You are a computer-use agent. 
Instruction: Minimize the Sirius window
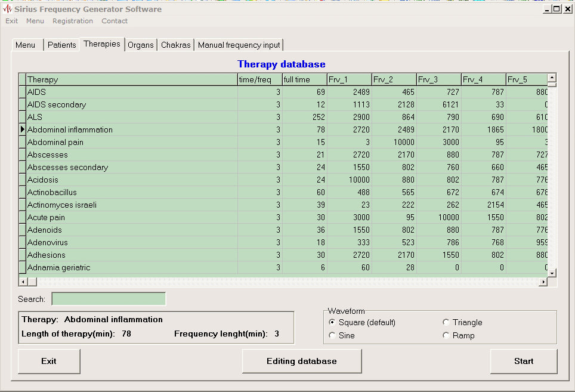[x=547, y=9]
